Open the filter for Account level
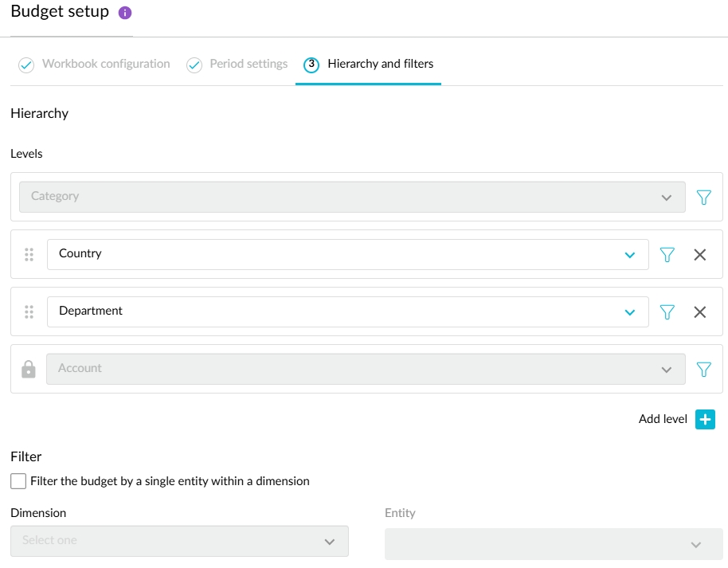 pyautogui.click(x=703, y=369)
